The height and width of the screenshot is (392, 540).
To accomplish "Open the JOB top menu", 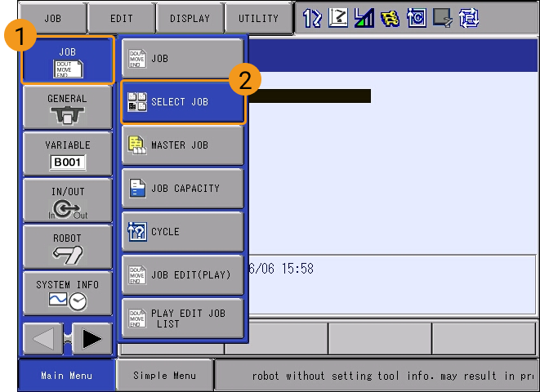I will click(x=52, y=18).
